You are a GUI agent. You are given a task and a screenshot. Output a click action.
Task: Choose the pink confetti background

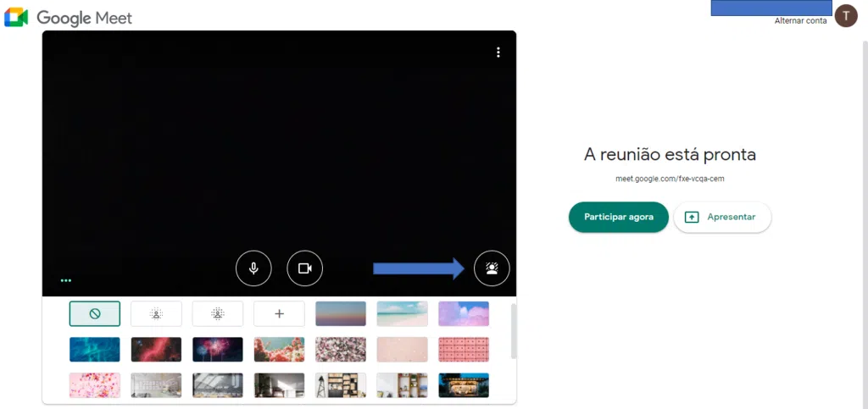[x=95, y=385]
